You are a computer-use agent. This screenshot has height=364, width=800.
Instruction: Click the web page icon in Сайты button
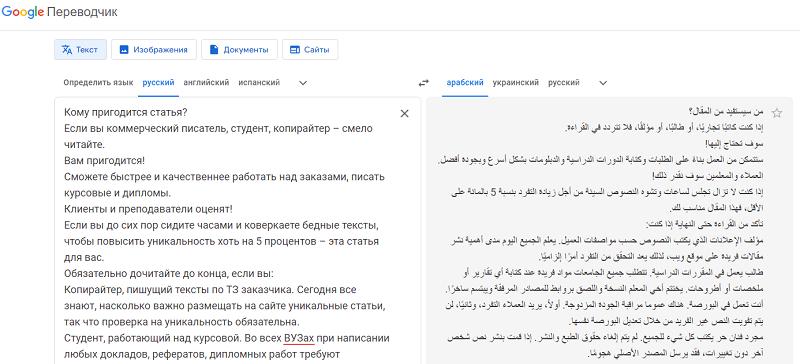(294, 50)
